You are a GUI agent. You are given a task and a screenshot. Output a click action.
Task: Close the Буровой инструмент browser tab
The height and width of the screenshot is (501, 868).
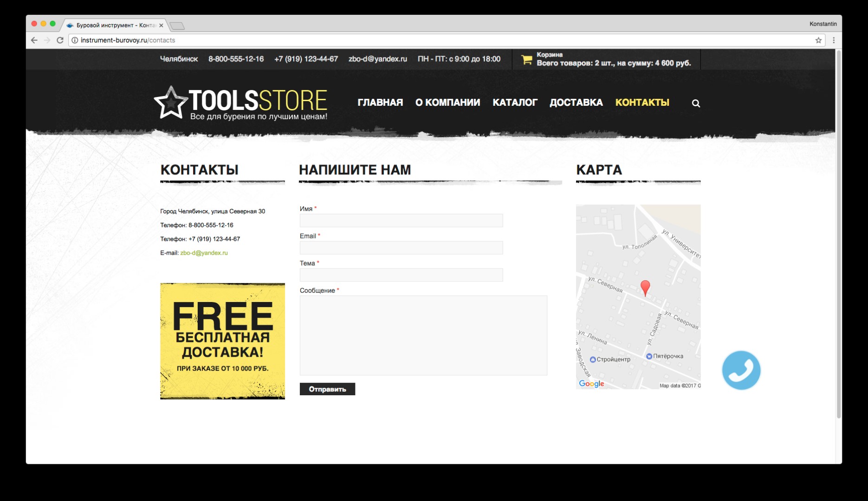[x=161, y=26]
